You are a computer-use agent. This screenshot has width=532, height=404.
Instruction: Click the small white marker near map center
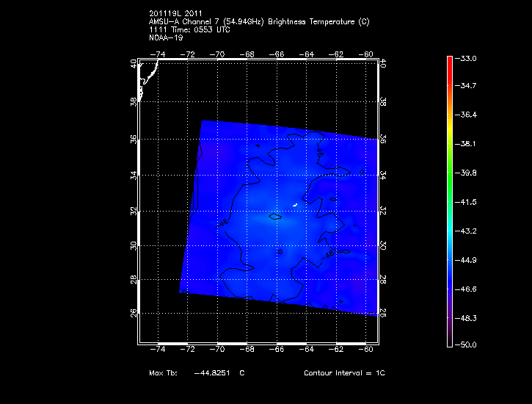point(295,205)
